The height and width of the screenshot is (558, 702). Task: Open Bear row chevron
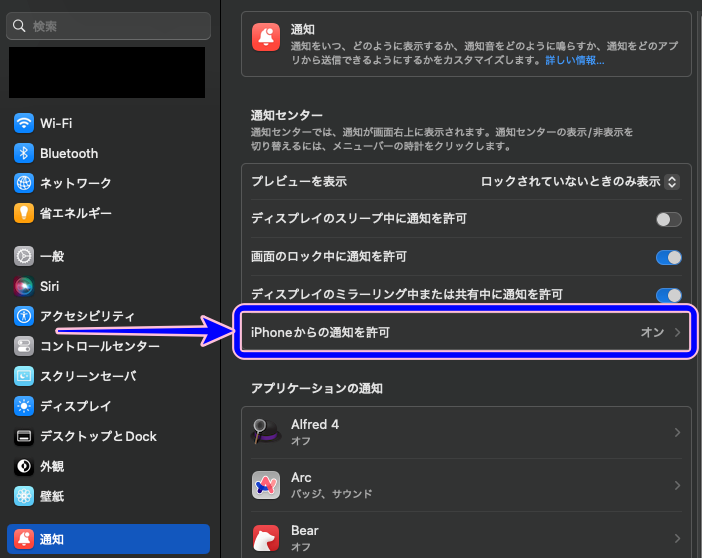(x=677, y=538)
